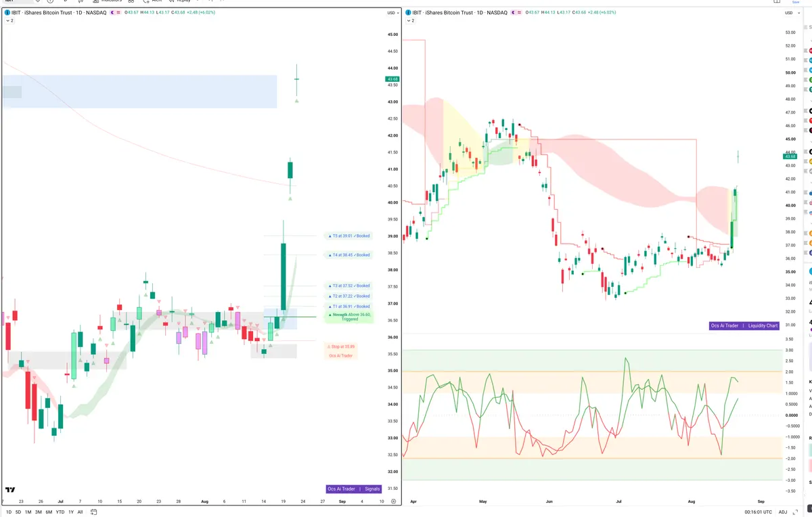The image size is (812, 517).
Task: Click the TradingView logo on left chart
Action: coord(10,489)
